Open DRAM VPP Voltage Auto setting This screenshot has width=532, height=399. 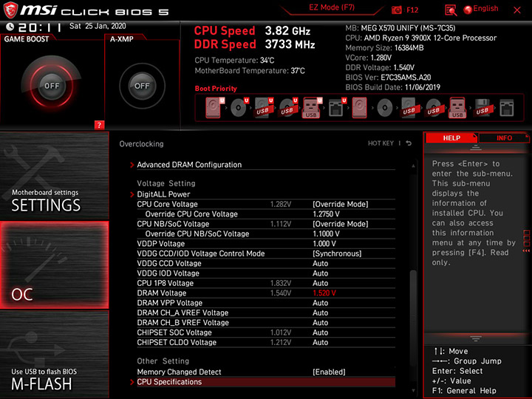[320, 303]
